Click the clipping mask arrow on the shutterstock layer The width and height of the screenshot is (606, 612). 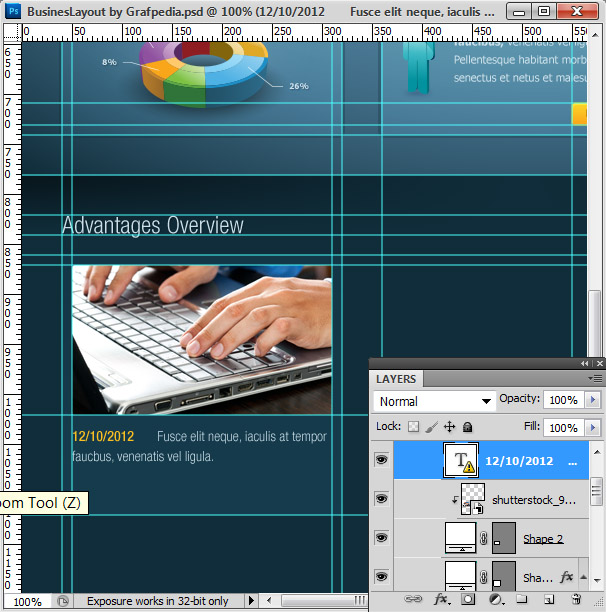(455, 499)
